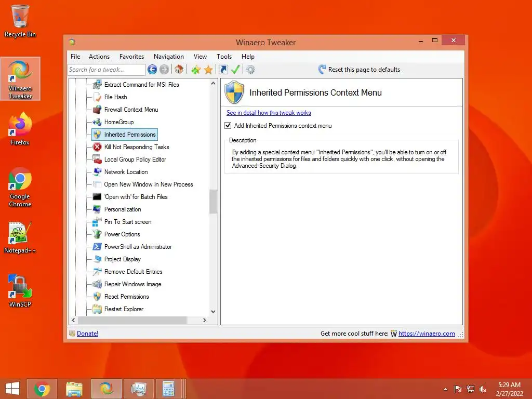This screenshot has height=399, width=532.
Task: Click tree scrollbar down arrow
Action: (213, 312)
